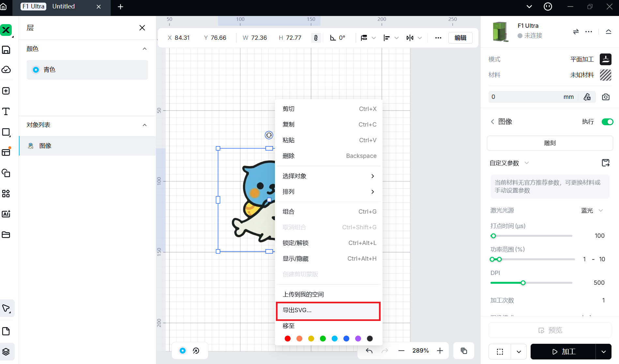Pick the red color swatch under 移至
619x364 pixels.
tap(287, 339)
